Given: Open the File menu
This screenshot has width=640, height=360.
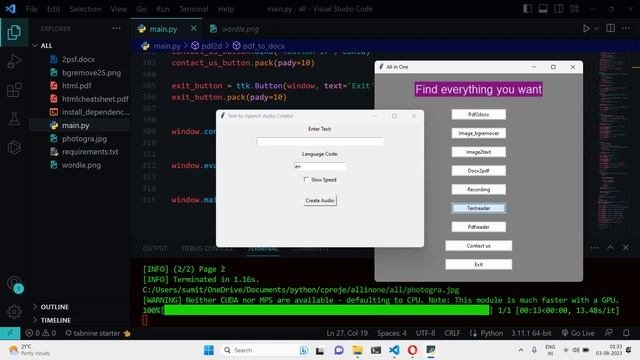Looking at the screenshot, I should point(31,9).
